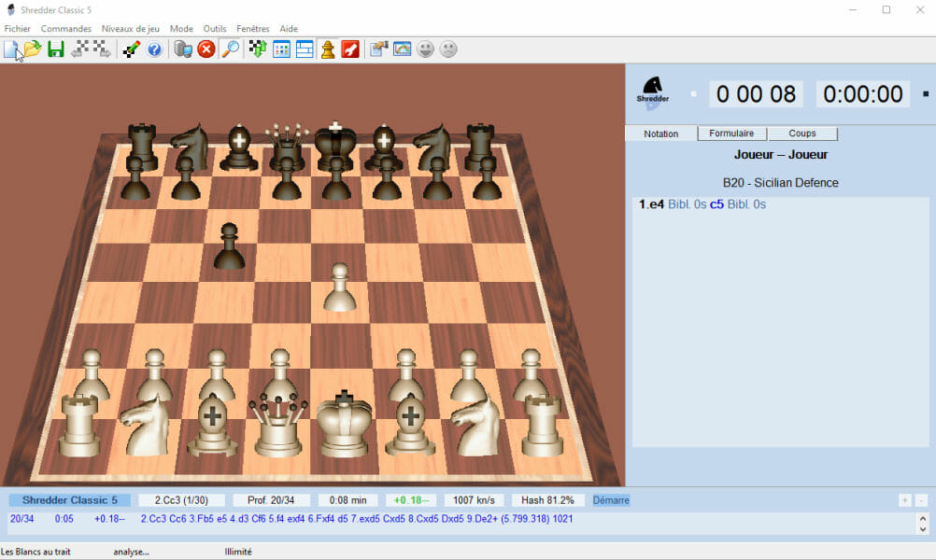Click the blue panel layout icon

coord(305,49)
